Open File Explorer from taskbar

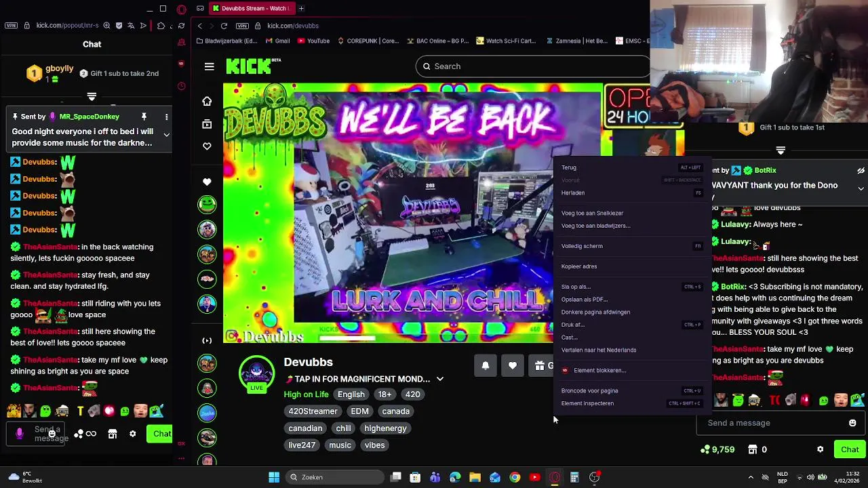click(x=475, y=477)
